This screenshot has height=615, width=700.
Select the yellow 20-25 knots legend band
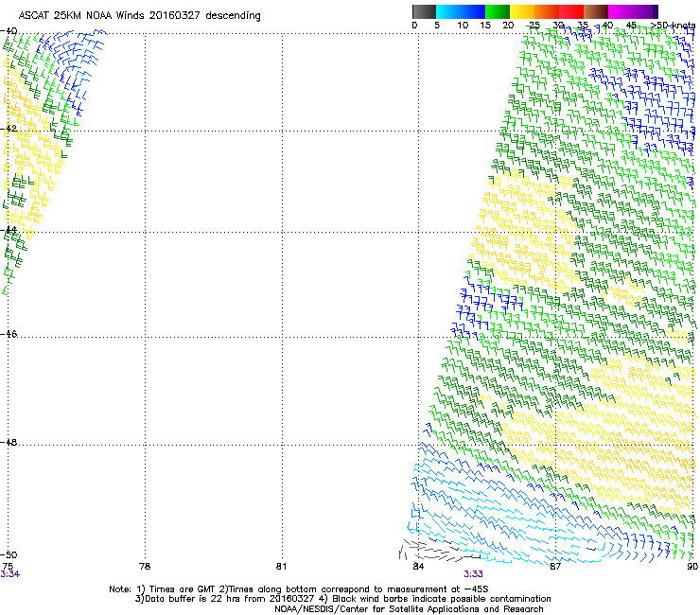click(x=522, y=11)
